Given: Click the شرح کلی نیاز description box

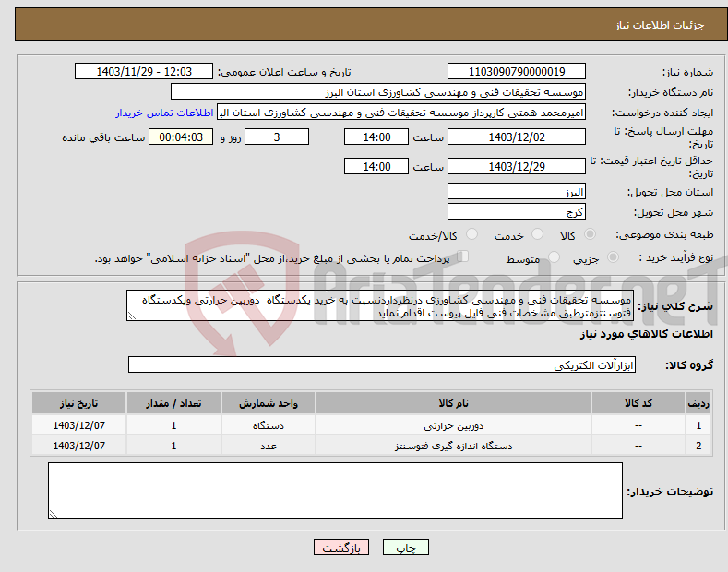Looking at the screenshot, I should 380,306.
